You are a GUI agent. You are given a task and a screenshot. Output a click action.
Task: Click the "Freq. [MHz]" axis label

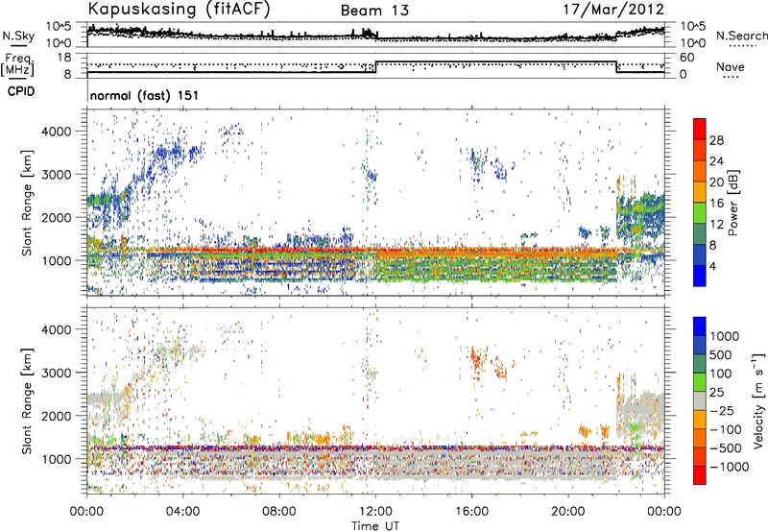tap(18, 64)
